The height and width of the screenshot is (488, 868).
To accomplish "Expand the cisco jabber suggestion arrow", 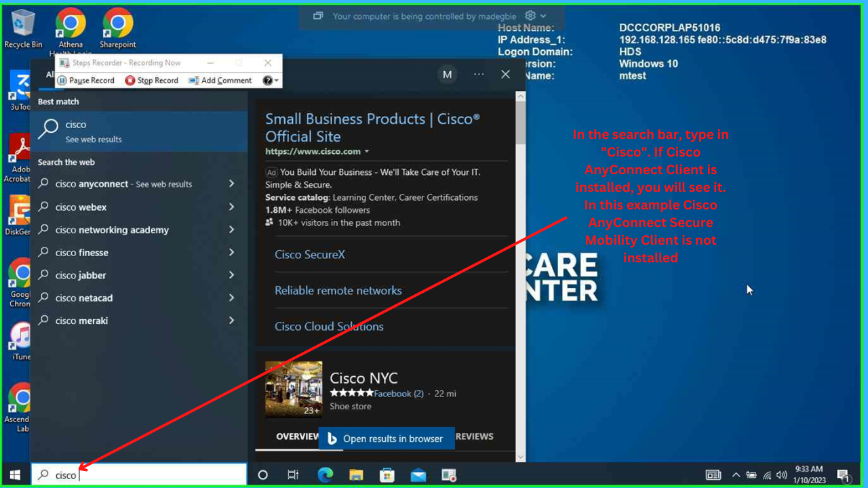I will (x=231, y=275).
